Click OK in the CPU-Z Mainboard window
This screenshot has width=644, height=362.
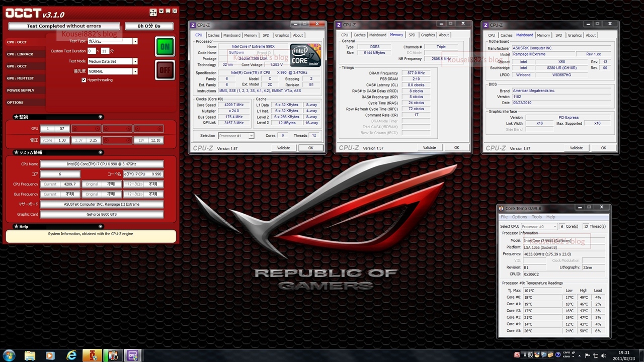pyautogui.click(x=604, y=148)
